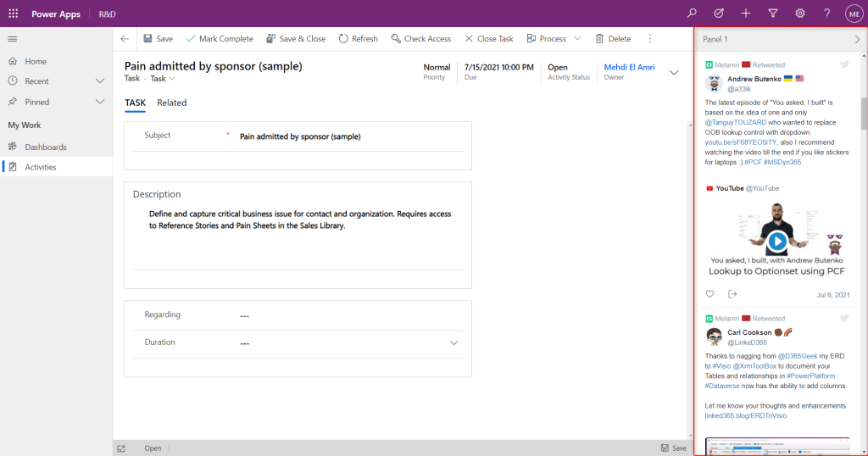Open the Duration field dropdown
Viewport: 868px width, 456px height.
coord(453,343)
